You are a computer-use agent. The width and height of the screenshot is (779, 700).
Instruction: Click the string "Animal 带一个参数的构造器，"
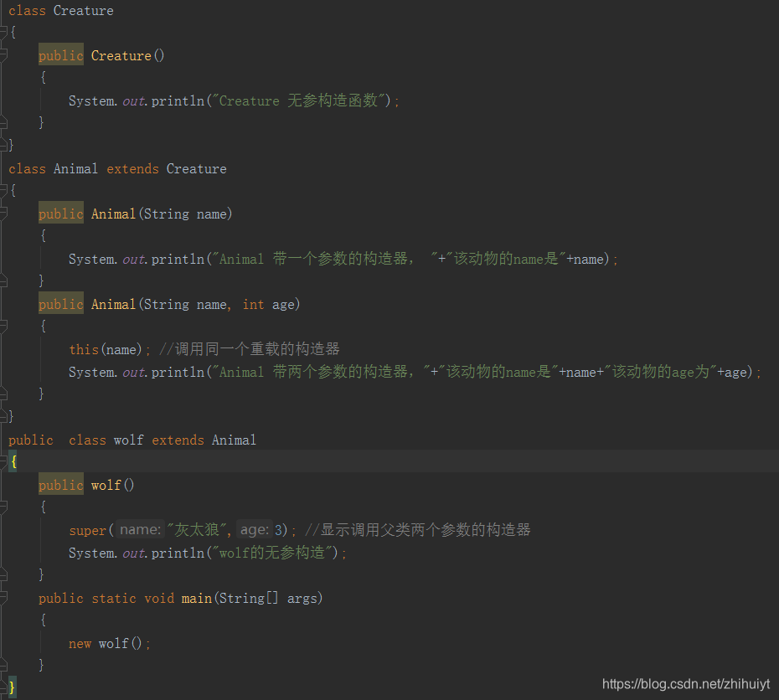pyautogui.click(x=325, y=259)
